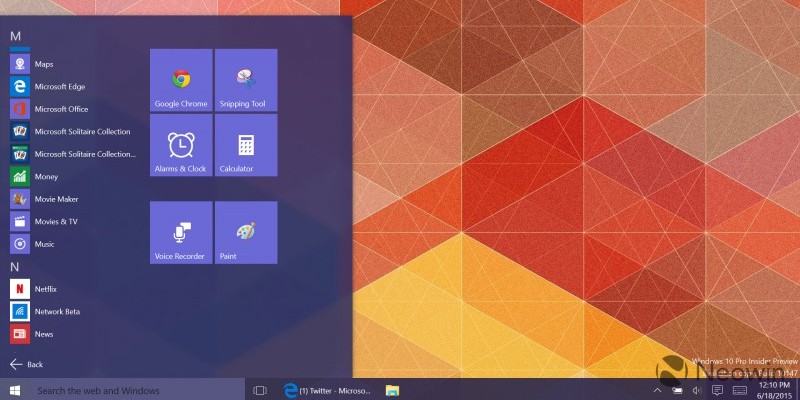Launch the Snipping Tool tile
The image size is (800, 400).
click(246, 80)
